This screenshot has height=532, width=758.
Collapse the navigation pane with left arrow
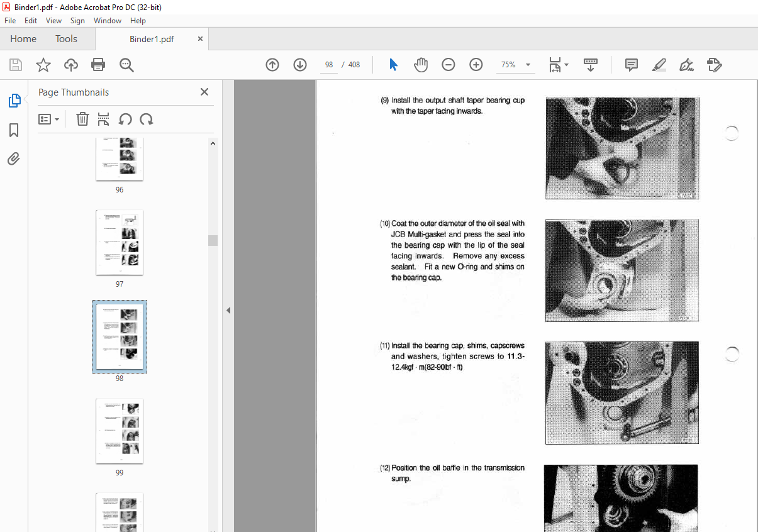(228, 311)
